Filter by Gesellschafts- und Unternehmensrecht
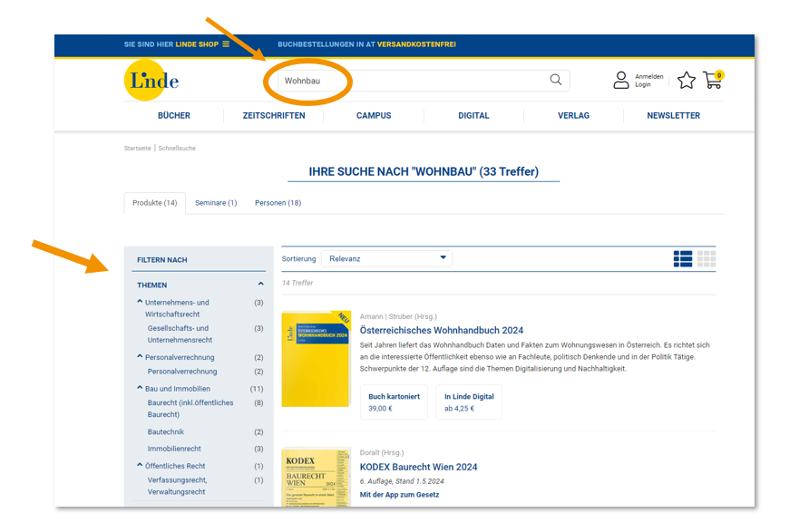This screenshot has width=799, height=532. pos(180,334)
